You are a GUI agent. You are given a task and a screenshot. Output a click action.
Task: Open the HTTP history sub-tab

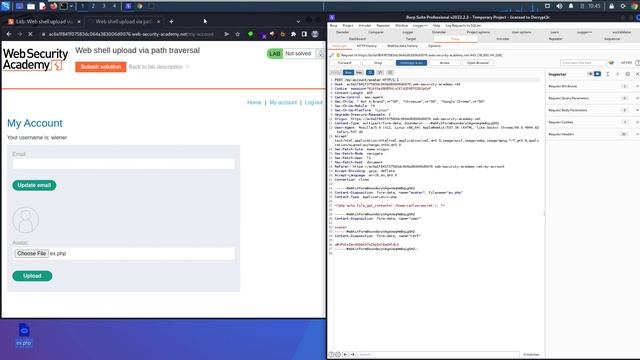[367, 46]
